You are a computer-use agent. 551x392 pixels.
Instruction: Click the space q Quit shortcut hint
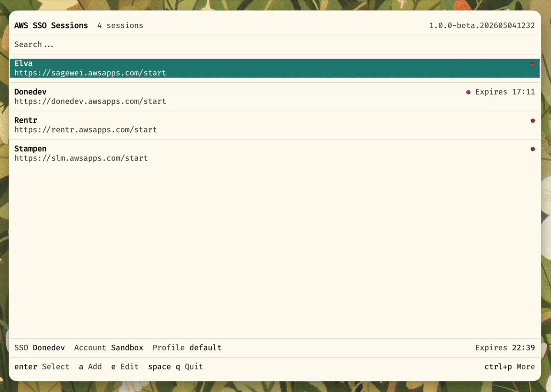[x=175, y=367]
